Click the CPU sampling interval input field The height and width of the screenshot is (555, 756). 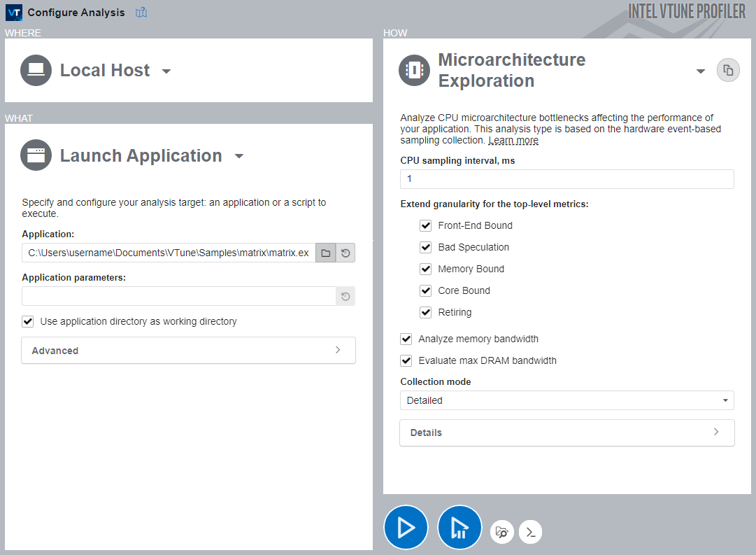566,179
